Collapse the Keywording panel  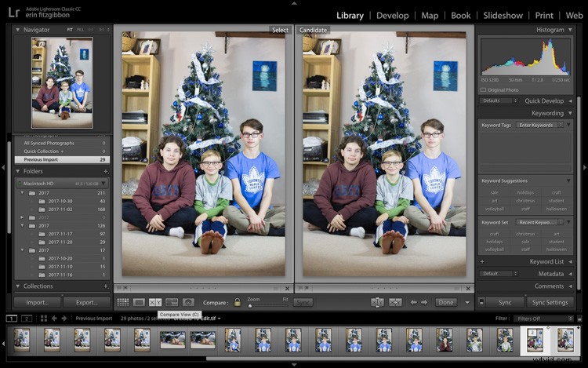570,113
